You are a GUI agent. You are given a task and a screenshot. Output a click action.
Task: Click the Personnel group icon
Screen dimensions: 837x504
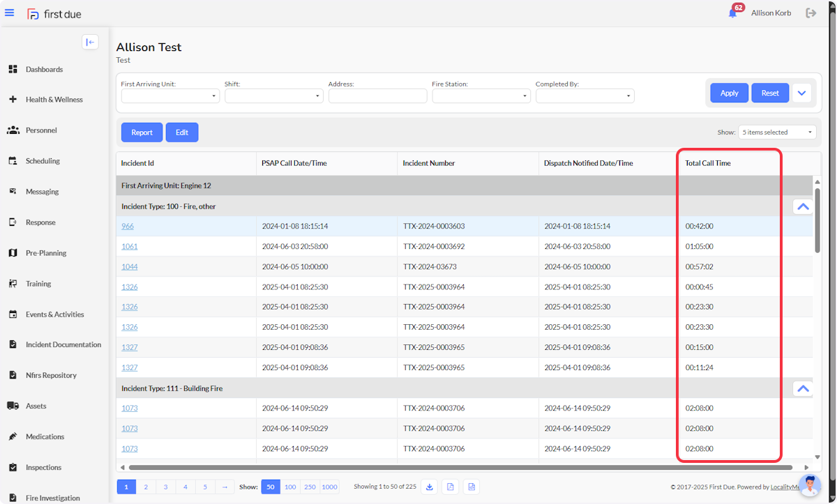(x=13, y=130)
